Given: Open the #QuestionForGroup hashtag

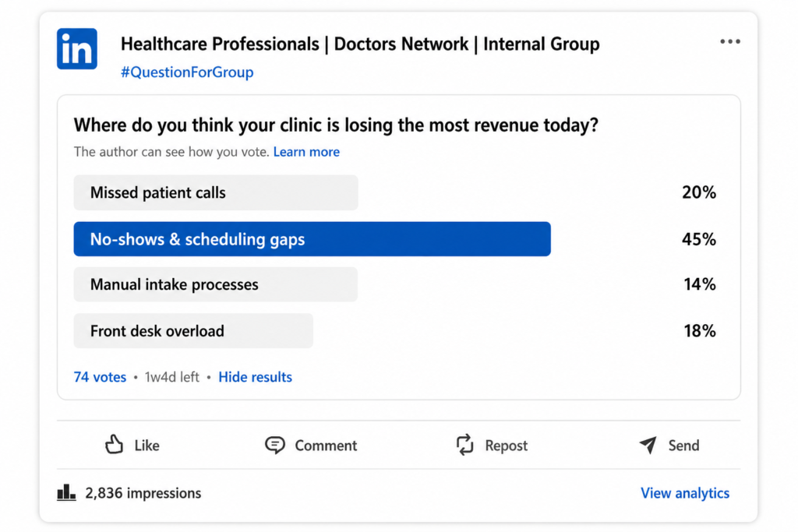Looking at the screenshot, I should [x=187, y=72].
